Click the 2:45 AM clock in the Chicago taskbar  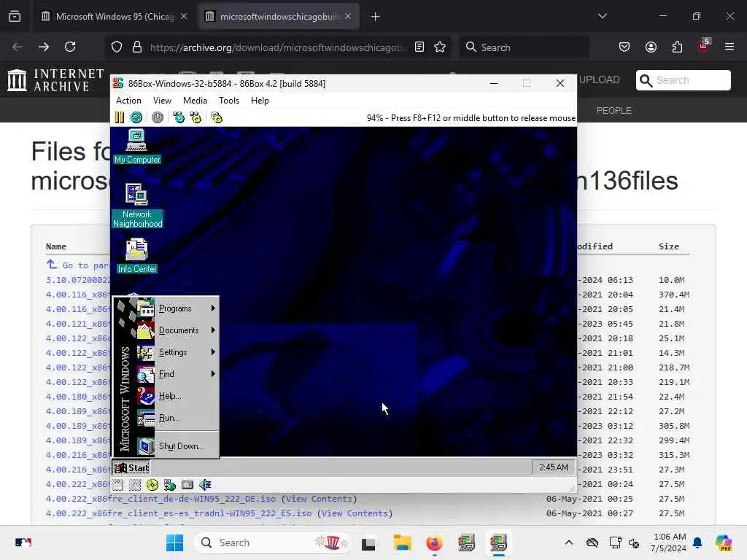coord(553,467)
